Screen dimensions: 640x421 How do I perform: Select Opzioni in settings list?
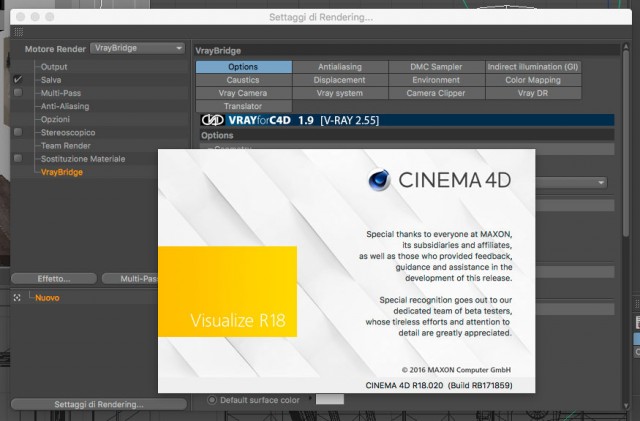[55, 119]
